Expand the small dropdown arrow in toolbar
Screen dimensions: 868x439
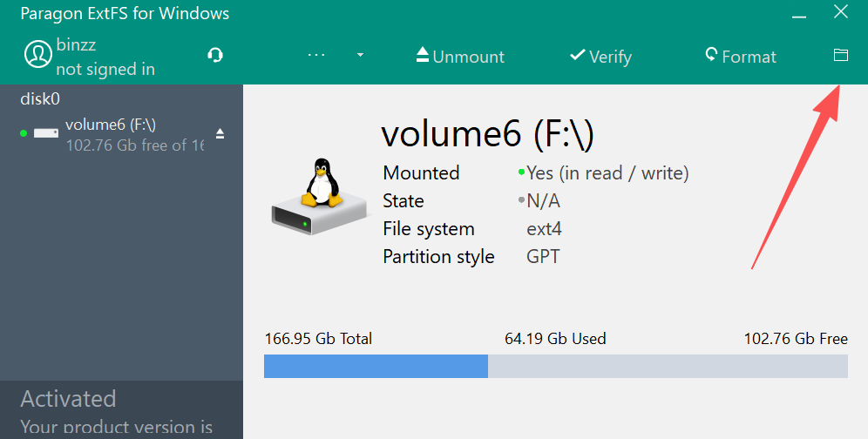coord(361,55)
